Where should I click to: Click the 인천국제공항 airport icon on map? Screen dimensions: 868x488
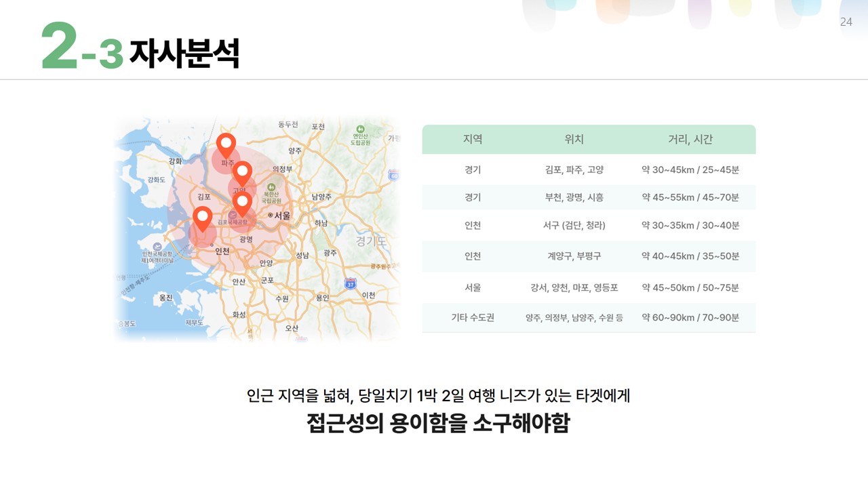[157, 247]
